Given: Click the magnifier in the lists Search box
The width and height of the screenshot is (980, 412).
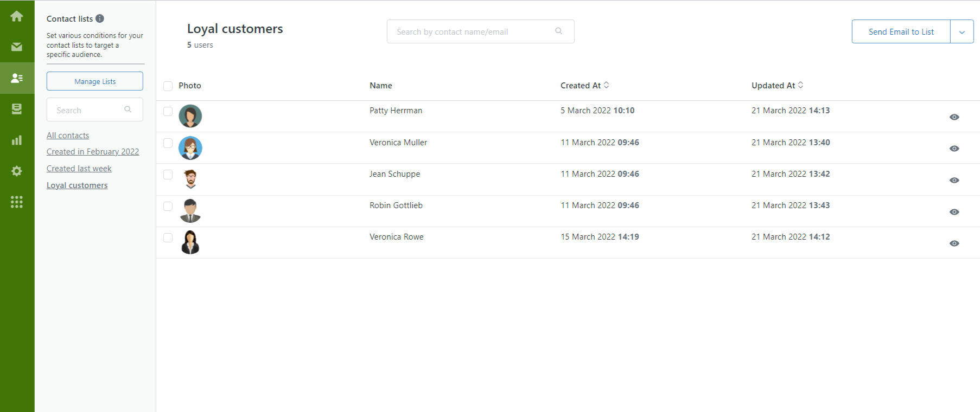Looking at the screenshot, I should (x=128, y=110).
